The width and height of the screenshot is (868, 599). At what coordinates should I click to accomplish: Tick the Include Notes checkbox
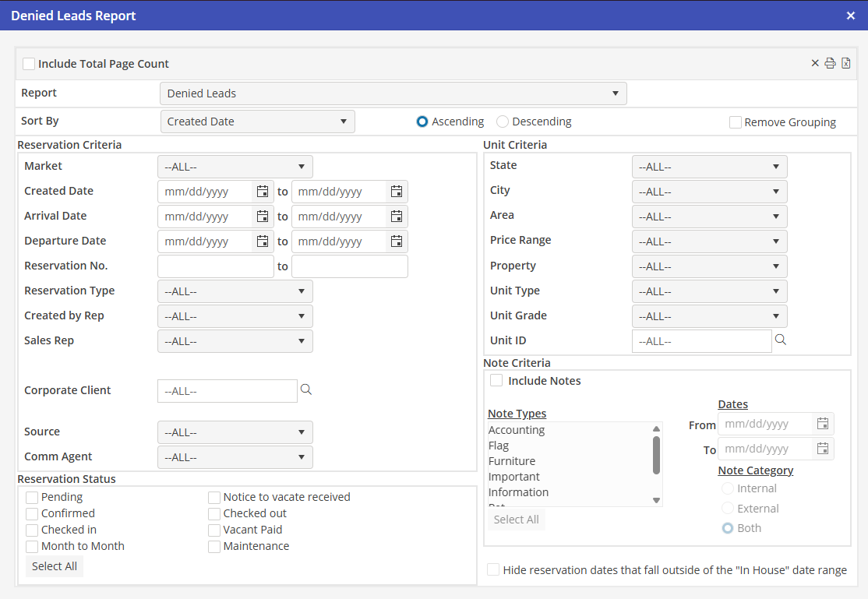[496, 381]
